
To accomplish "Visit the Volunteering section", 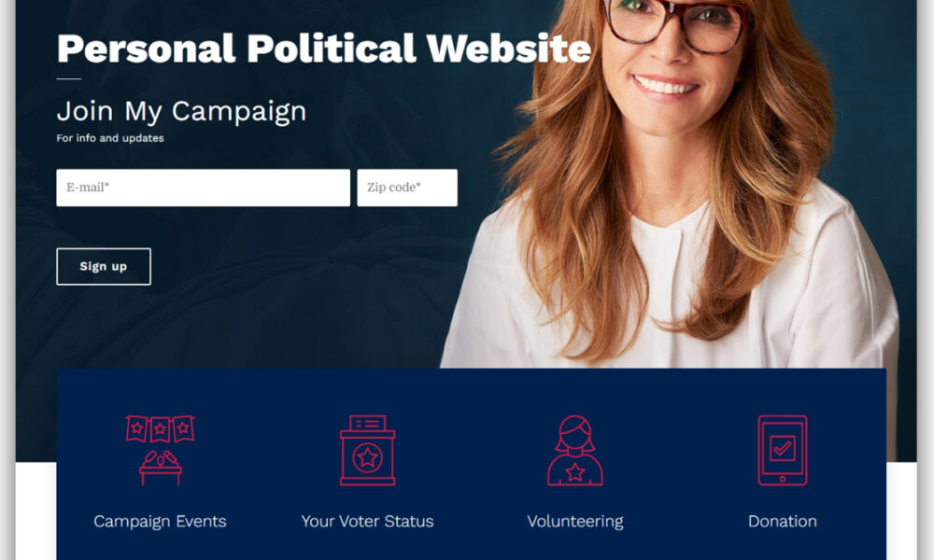I will [x=574, y=522].
